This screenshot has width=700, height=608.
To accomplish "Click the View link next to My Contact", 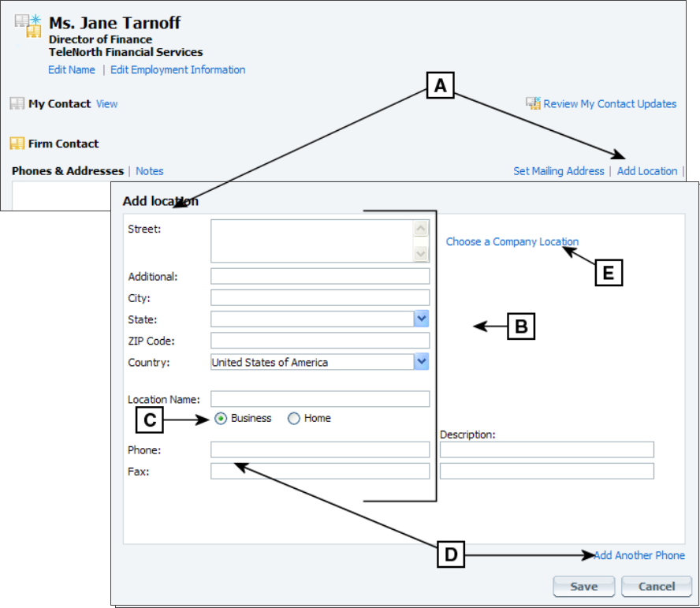I will point(106,103).
